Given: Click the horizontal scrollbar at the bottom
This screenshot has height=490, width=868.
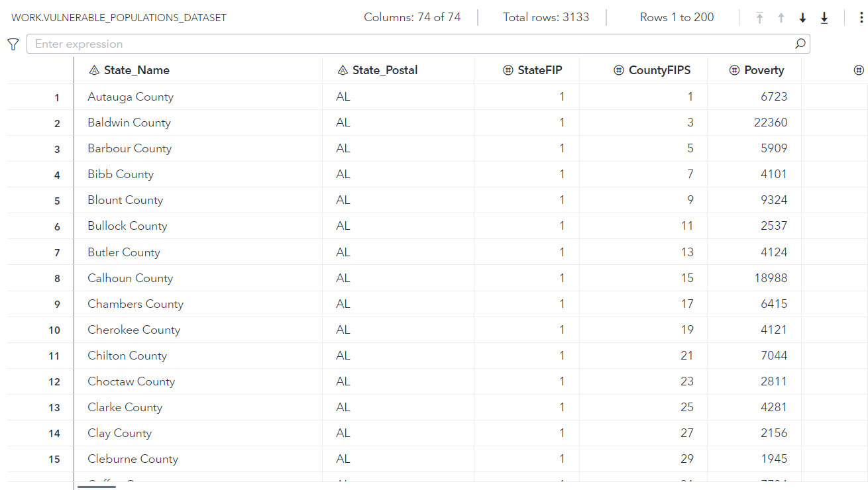Looking at the screenshot, I should click(x=96, y=485).
